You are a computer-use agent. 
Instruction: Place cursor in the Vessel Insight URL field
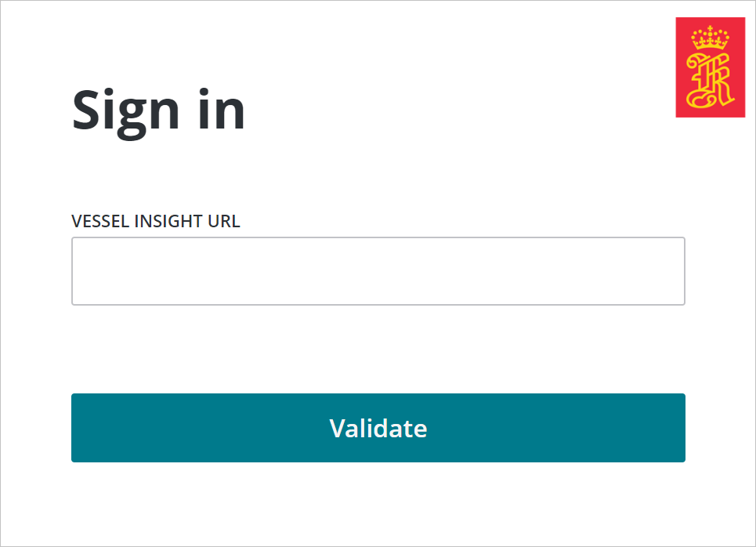point(378,271)
